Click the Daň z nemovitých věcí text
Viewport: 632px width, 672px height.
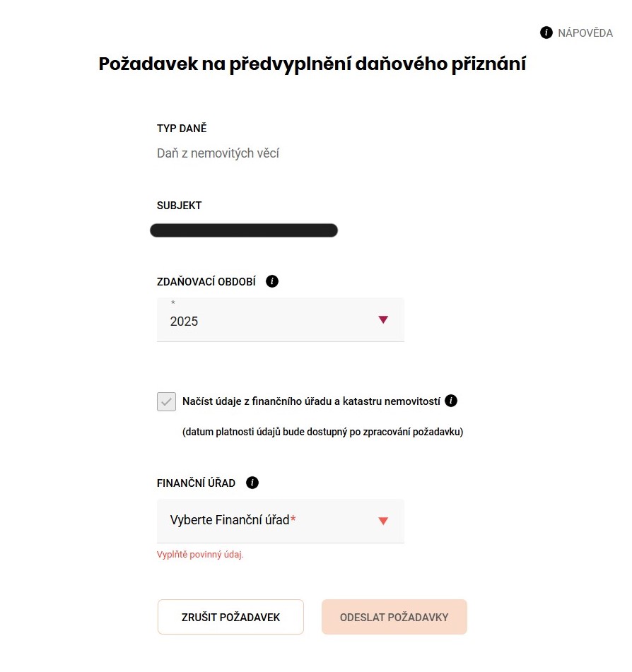tap(218, 153)
